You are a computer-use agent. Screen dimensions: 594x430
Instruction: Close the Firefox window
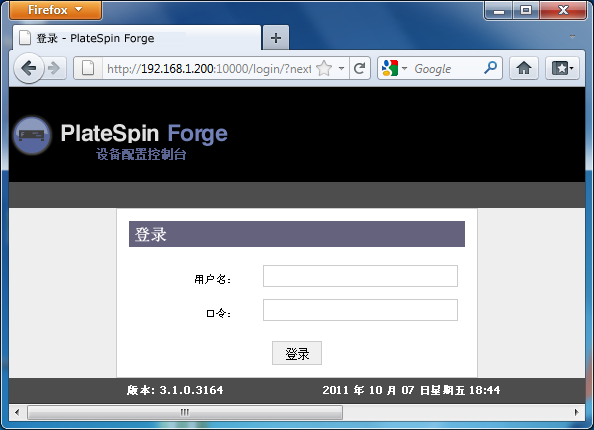(x=563, y=10)
